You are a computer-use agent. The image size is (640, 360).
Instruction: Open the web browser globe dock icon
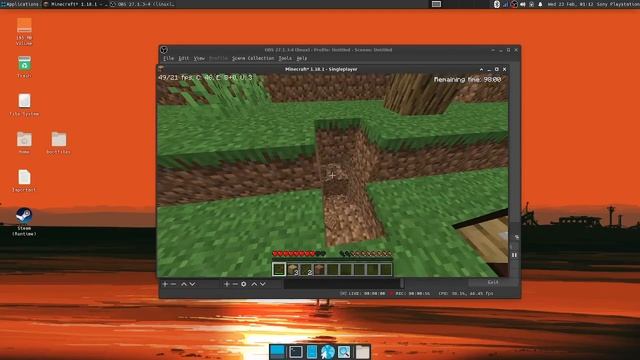(x=328, y=351)
